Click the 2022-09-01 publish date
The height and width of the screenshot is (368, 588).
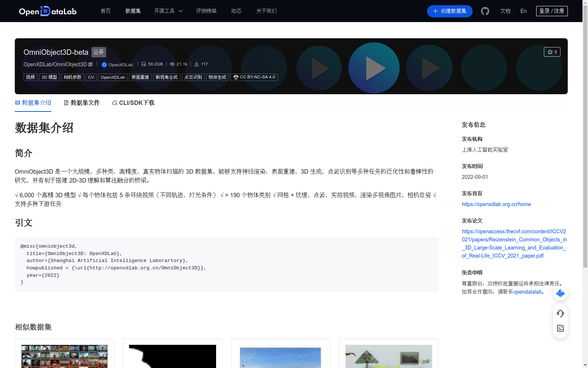(x=475, y=177)
